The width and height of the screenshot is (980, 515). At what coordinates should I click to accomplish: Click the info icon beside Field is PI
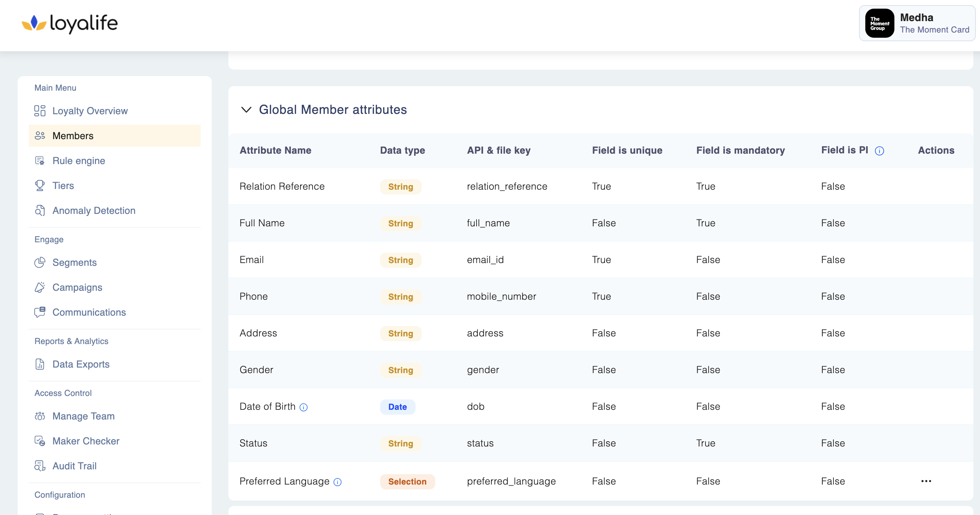click(x=879, y=151)
